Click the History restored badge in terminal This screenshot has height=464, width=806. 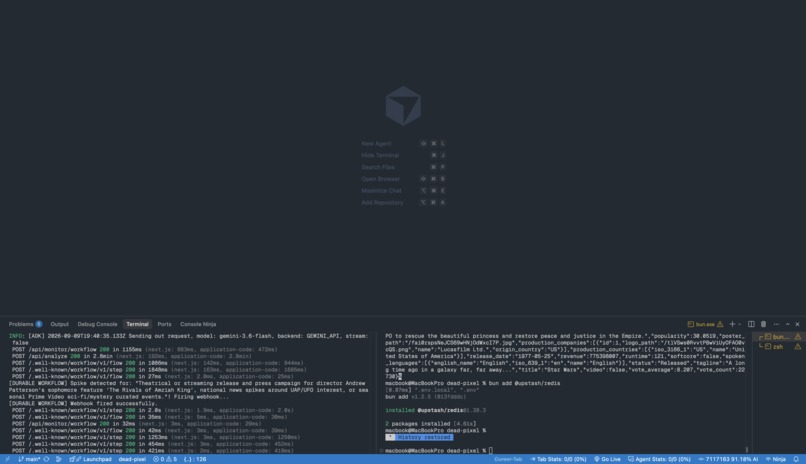pyautogui.click(x=419, y=437)
